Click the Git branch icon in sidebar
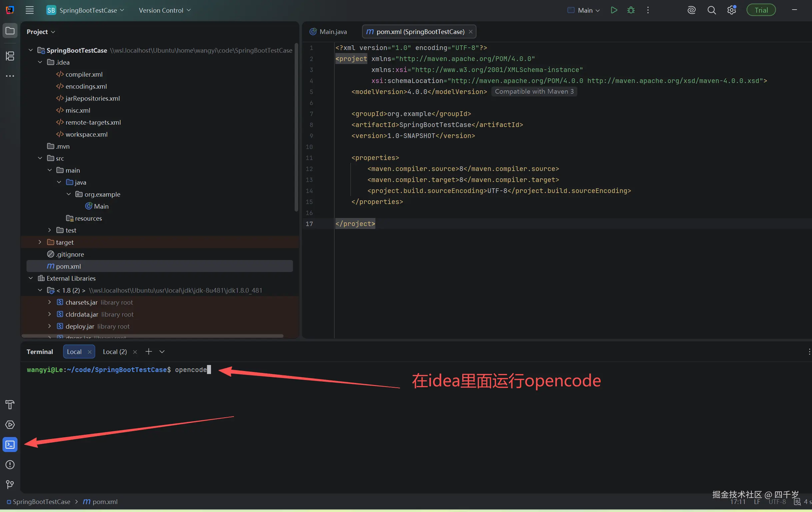This screenshot has height=512, width=812. [10, 485]
